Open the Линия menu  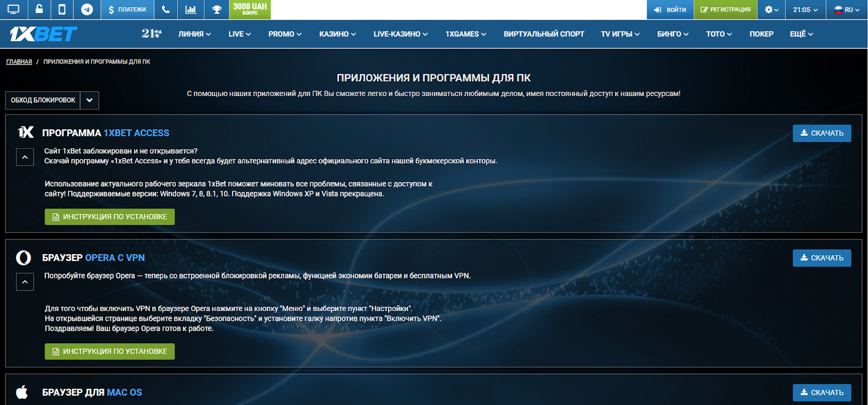point(194,34)
